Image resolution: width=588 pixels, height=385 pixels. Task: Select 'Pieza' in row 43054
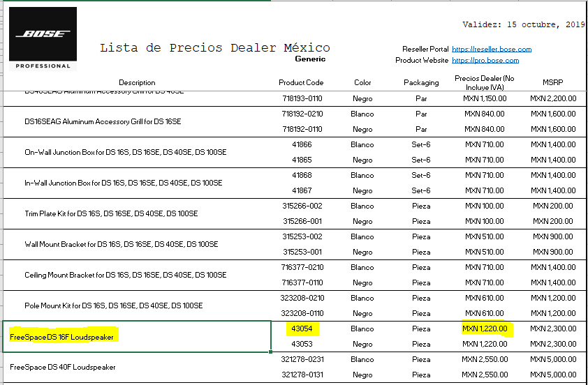point(421,329)
